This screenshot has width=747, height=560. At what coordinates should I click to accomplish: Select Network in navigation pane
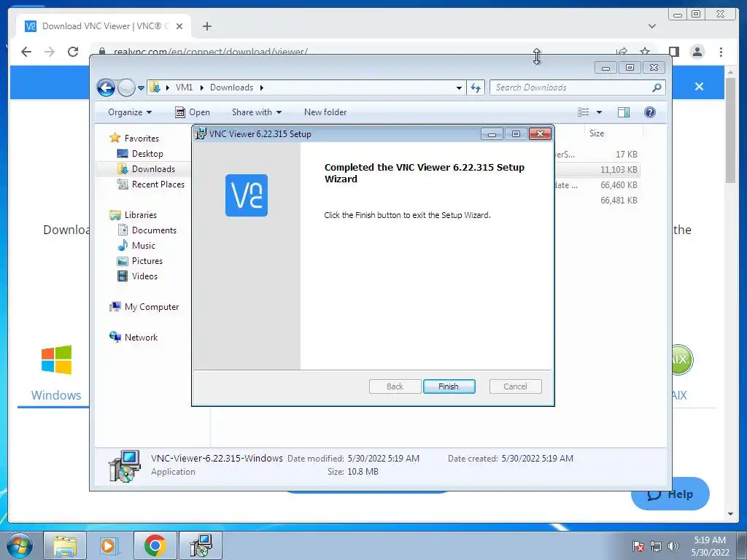tap(133, 338)
